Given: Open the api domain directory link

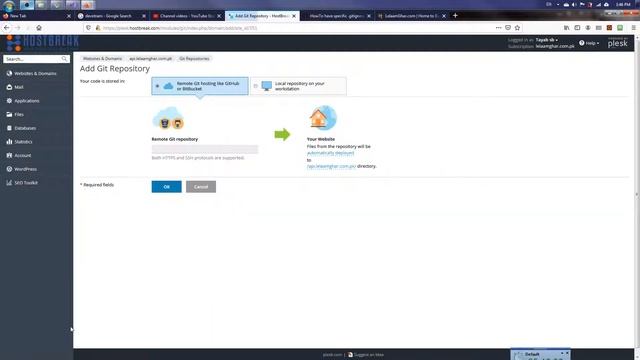Looking at the screenshot, I should (331, 166).
